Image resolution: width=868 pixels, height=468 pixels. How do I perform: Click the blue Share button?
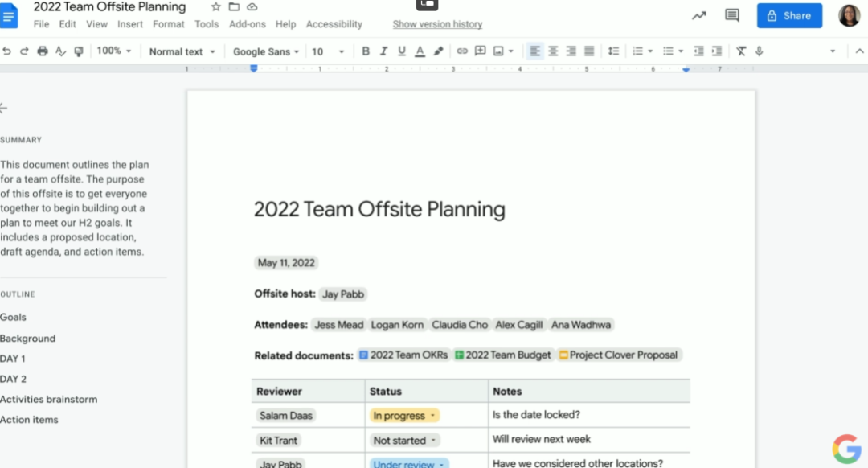[x=789, y=16]
